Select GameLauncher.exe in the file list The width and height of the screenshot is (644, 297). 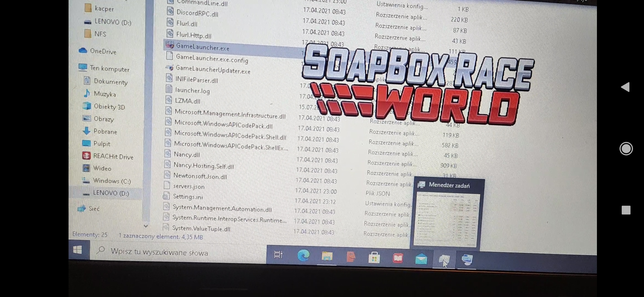point(203,47)
